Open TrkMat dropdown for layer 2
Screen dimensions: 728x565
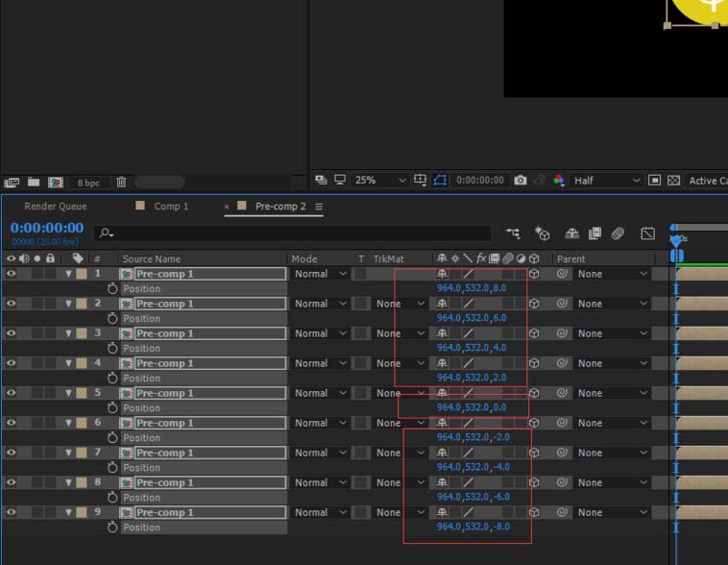click(x=400, y=304)
